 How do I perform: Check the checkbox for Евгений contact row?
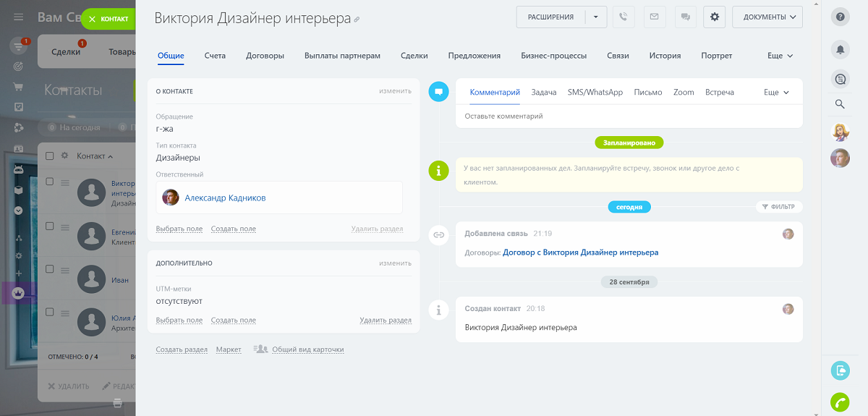click(50, 226)
